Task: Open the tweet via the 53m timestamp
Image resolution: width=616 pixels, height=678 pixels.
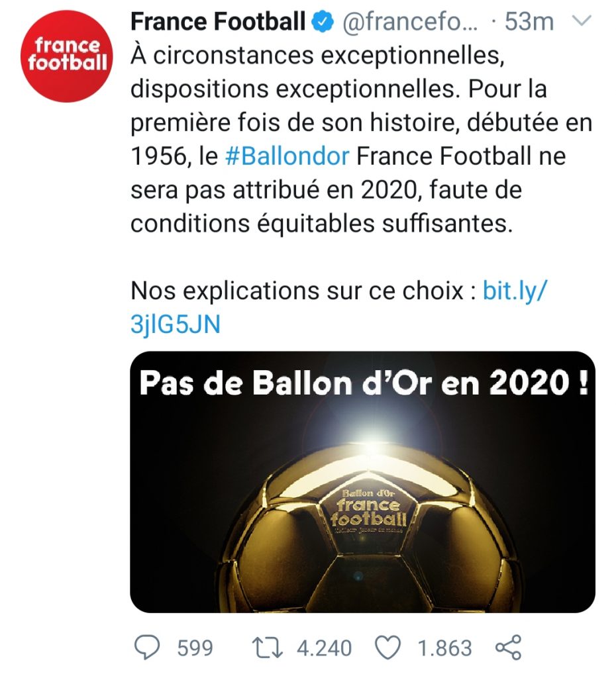Action: pyautogui.click(x=529, y=23)
